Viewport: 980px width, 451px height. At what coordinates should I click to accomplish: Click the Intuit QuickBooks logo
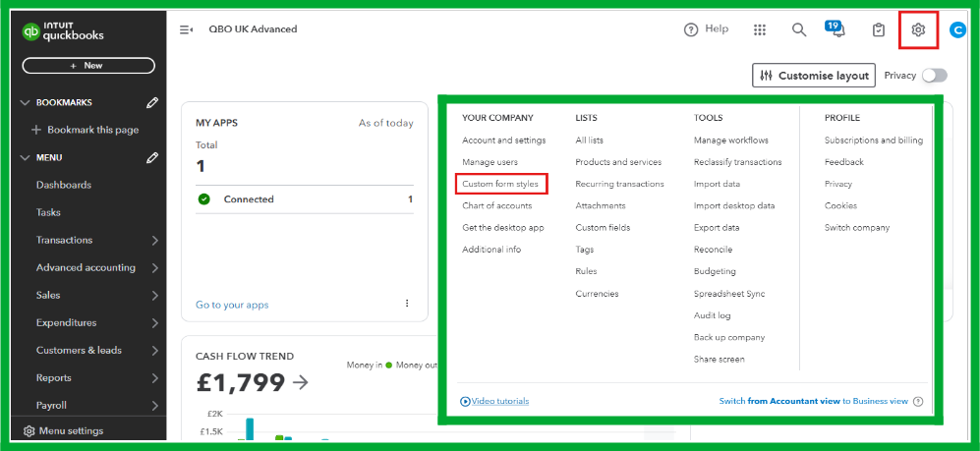point(63,31)
